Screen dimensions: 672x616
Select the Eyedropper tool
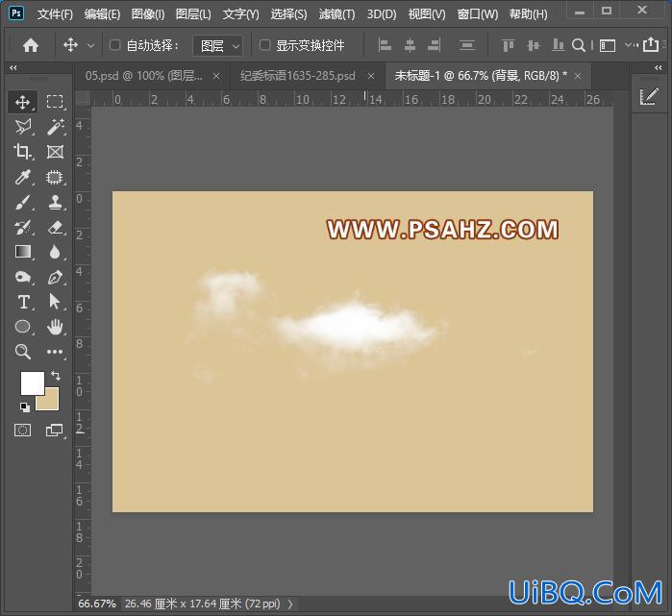coord(22,177)
